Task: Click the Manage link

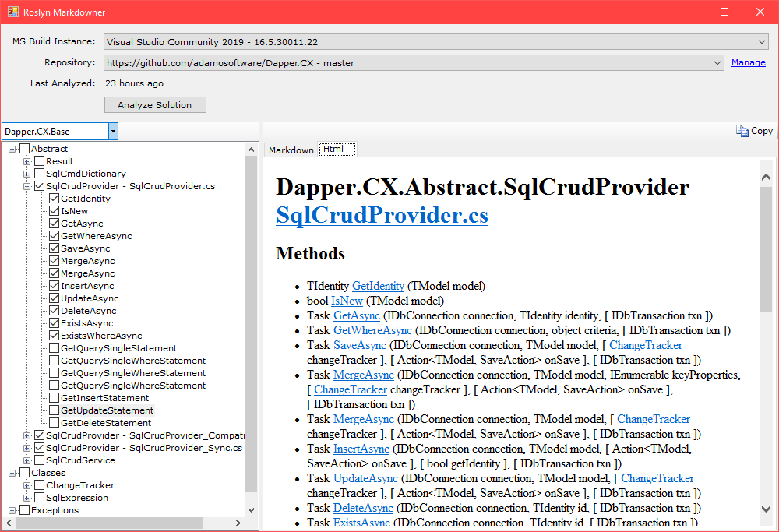Action: tap(748, 62)
